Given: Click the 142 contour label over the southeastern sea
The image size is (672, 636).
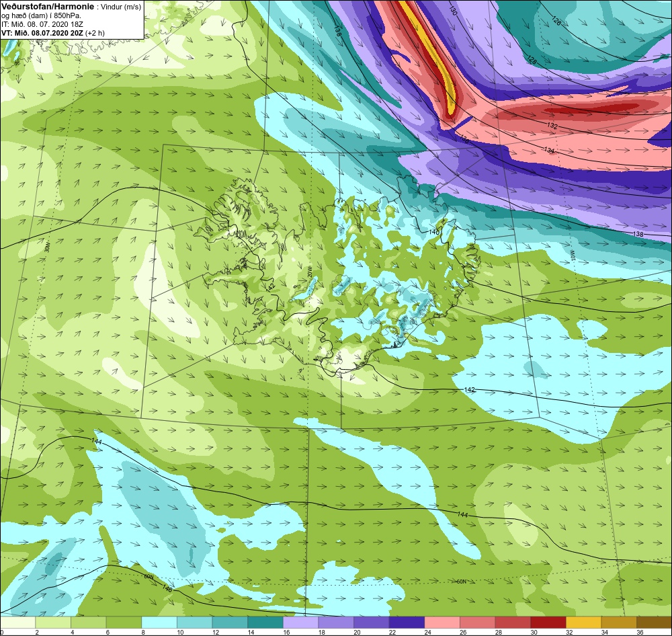Looking at the screenshot, I should coord(470,389).
